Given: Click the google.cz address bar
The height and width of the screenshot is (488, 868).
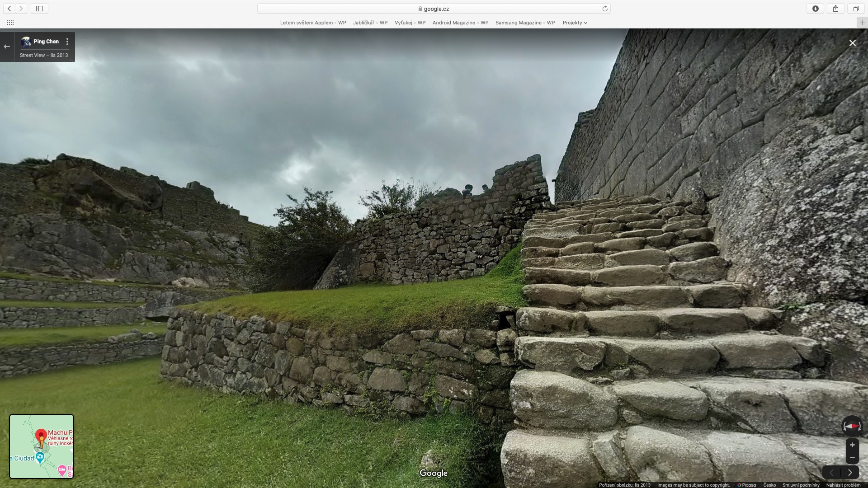Looking at the screenshot, I should (433, 9).
